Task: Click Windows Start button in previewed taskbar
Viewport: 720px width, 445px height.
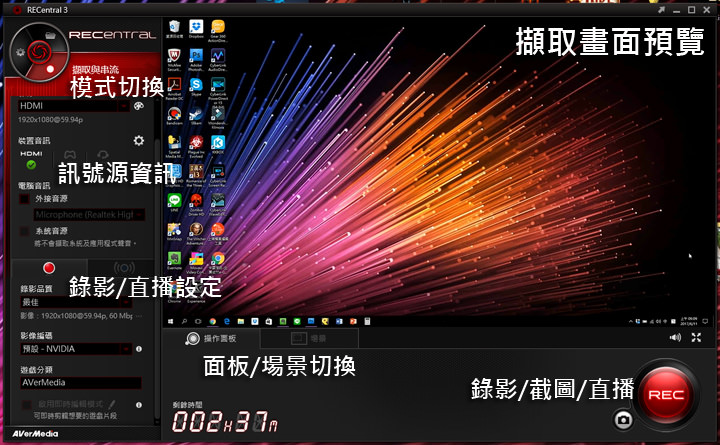Action: 171,321
